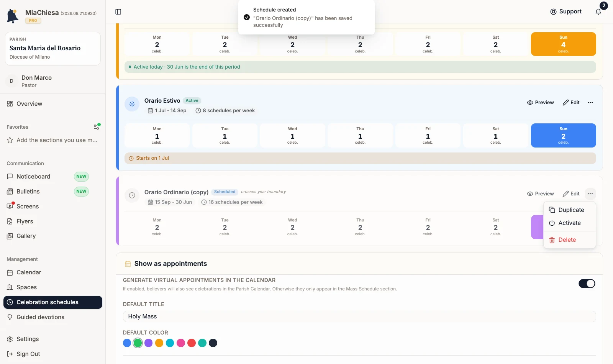Image resolution: width=613 pixels, height=364 pixels.
Task: Click the Don Marco Pastor profile
Action: (x=53, y=81)
